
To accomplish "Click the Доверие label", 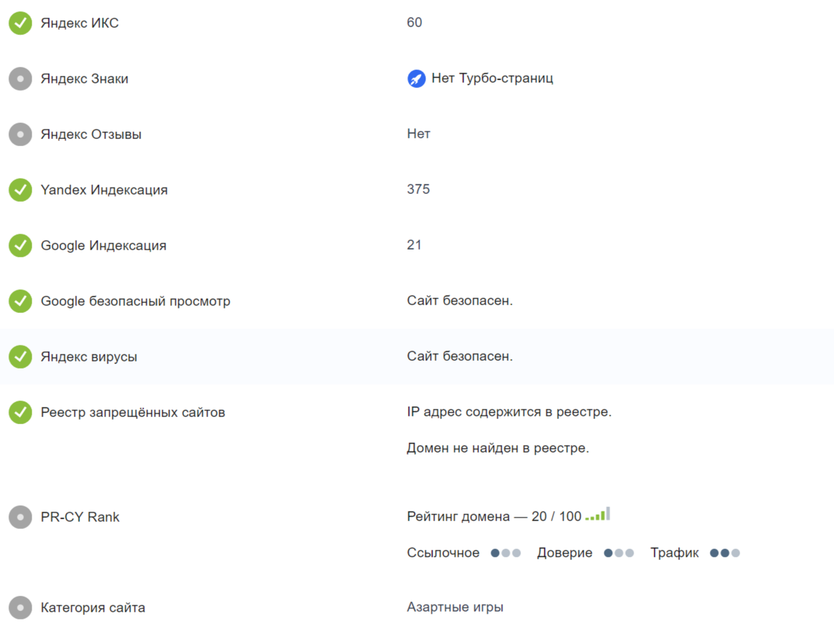I will tap(564, 553).
